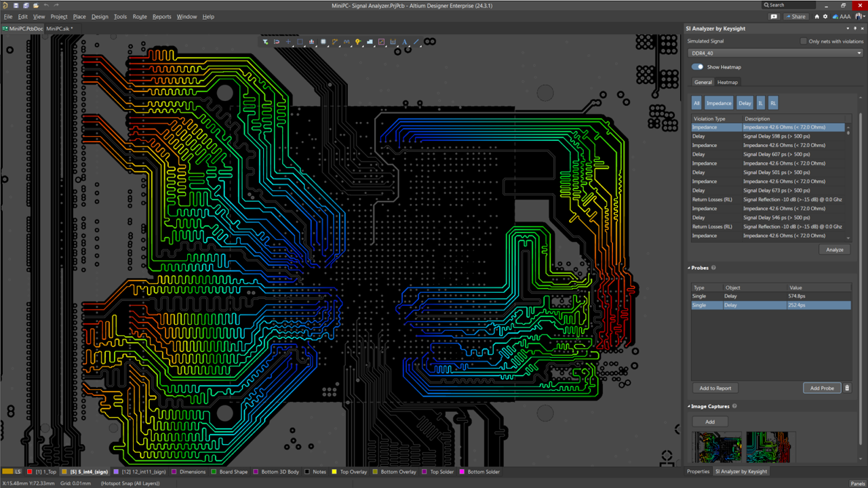The height and width of the screenshot is (488, 868).
Task: Click the Analyze button
Action: coord(834,249)
